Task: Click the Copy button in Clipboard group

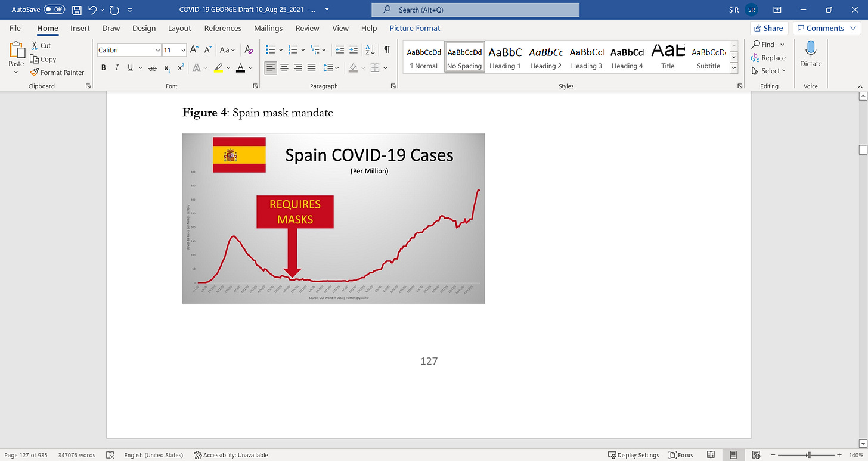Action: (43, 59)
